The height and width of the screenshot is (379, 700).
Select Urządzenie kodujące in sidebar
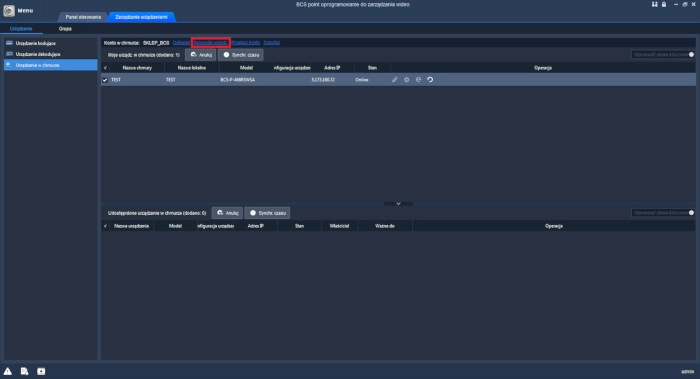coord(50,43)
